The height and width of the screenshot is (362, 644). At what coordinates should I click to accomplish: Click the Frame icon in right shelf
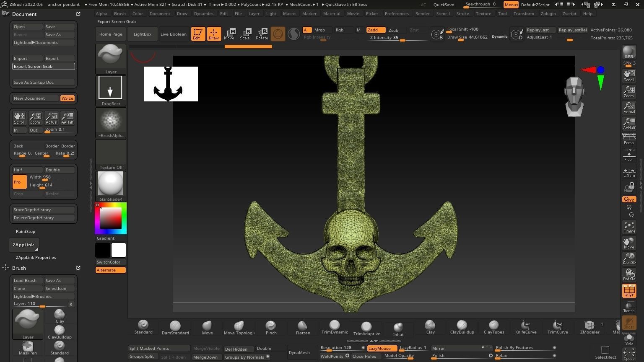[629, 227]
